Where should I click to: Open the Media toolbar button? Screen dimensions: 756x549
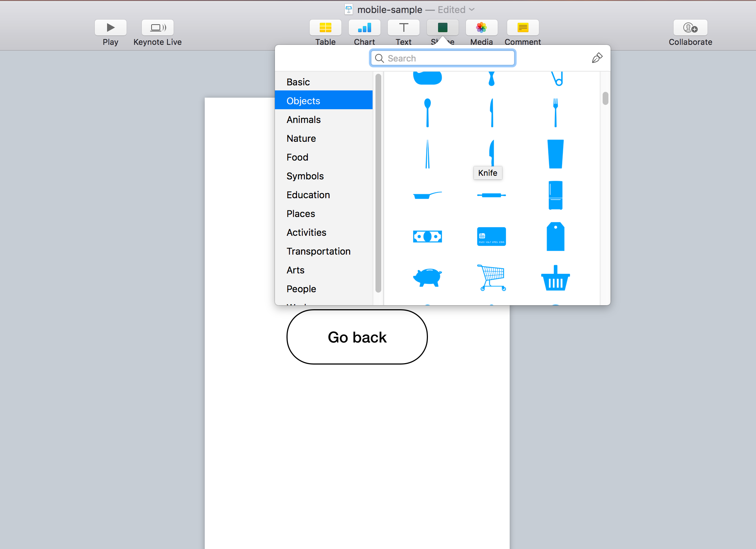(x=481, y=28)
